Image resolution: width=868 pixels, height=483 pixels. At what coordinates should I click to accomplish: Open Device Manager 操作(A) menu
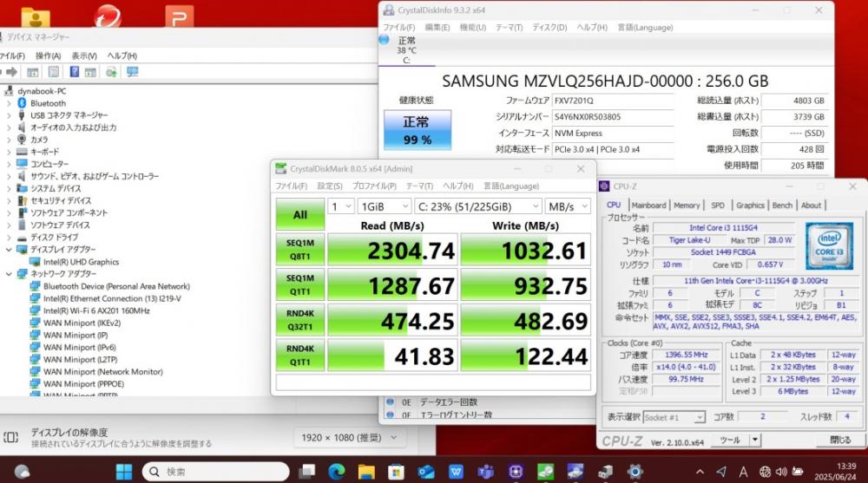tap(48, 55)
